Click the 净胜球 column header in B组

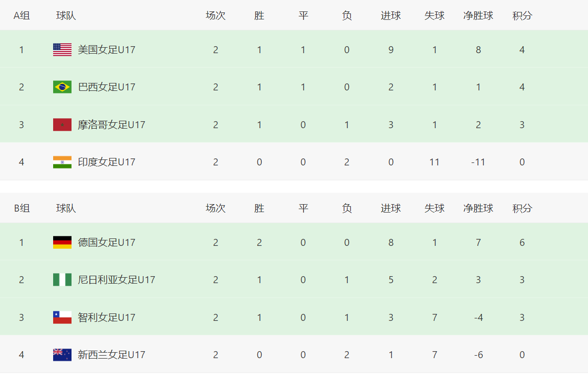(478, 209)
